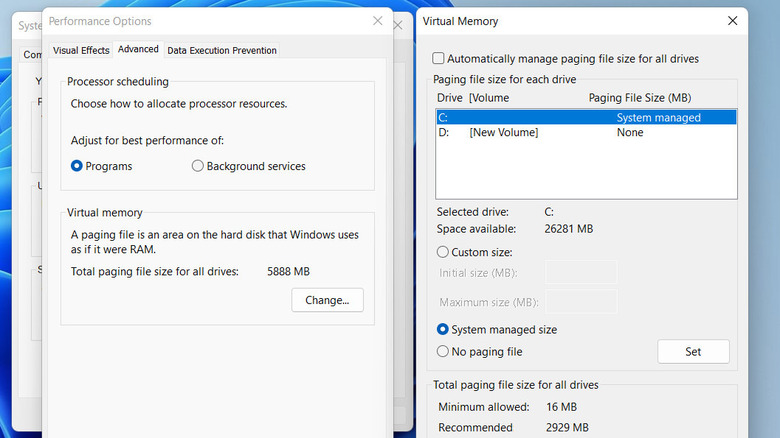This screenshot has height=438, width=780.
Task: Click the Change... button for virtual memory
Action: pos(327,300)
